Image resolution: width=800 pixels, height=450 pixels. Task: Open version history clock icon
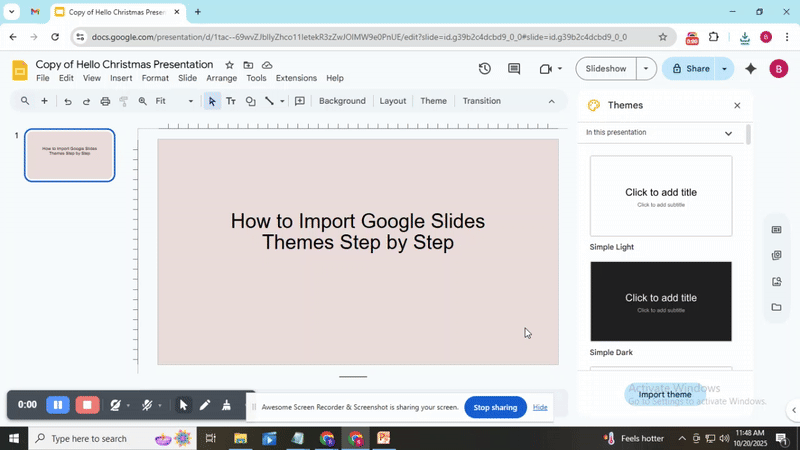pos(485,69)
